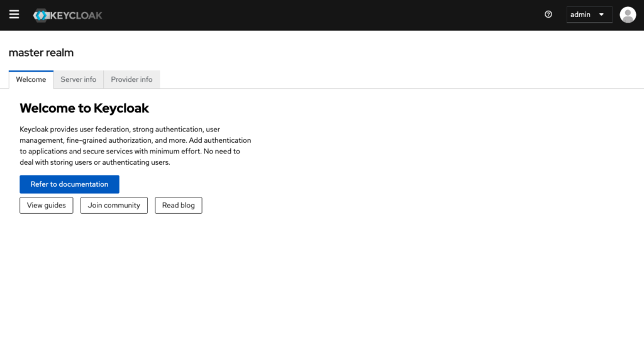The height and width of the screenshot is (344, 644).
Task: Open the hamburger navigation menu
Action: [x=14, y=14]
